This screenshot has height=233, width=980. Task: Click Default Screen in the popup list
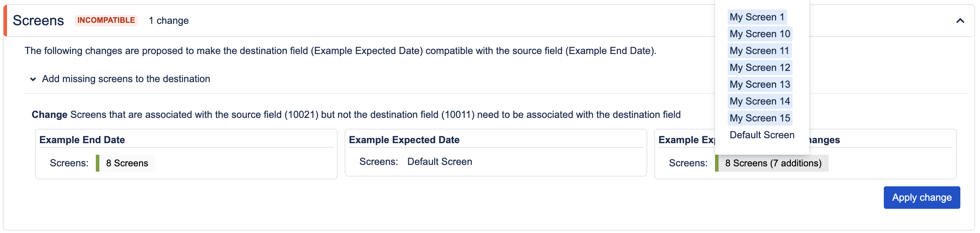762,135
